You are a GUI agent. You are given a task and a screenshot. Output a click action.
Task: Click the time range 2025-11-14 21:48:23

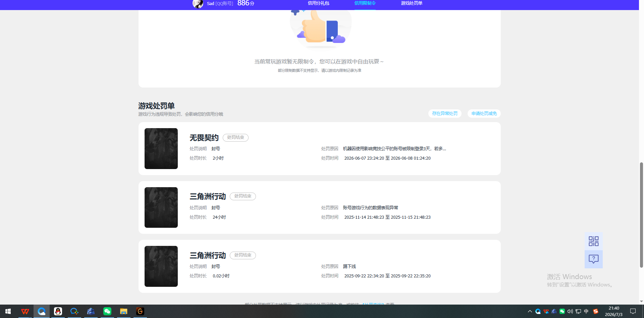click(387, 217)
